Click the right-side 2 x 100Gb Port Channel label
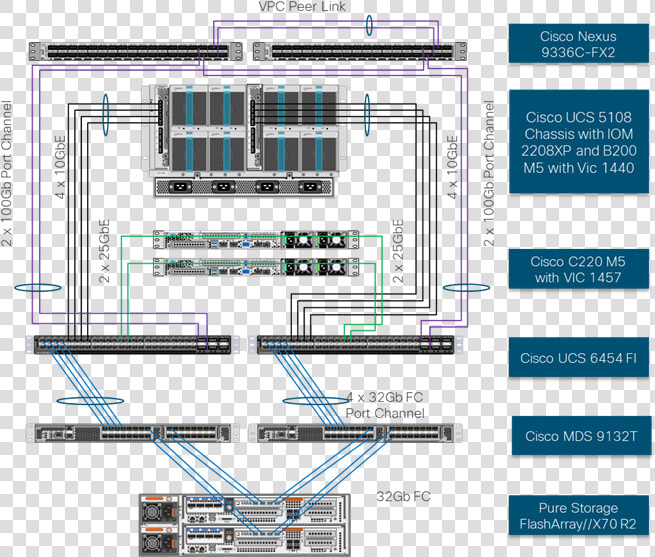This screenshot has width=655, height=557. click(489, 173)
